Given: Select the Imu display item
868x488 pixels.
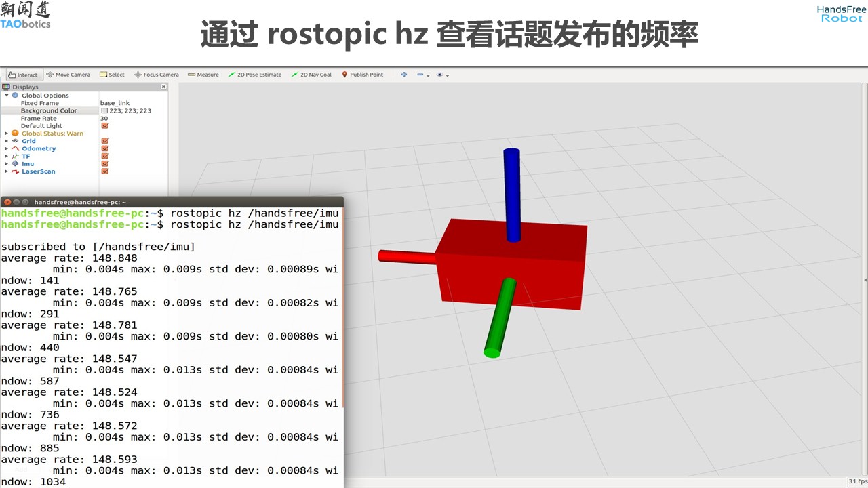Looking at the screenshot, I should pyautogui.click(x=28, y=164).
